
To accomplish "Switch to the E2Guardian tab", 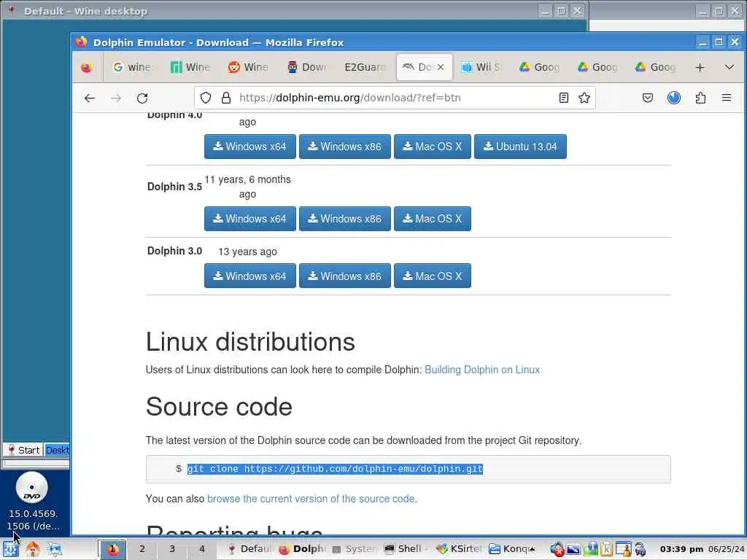I will [x=365, y=68].
